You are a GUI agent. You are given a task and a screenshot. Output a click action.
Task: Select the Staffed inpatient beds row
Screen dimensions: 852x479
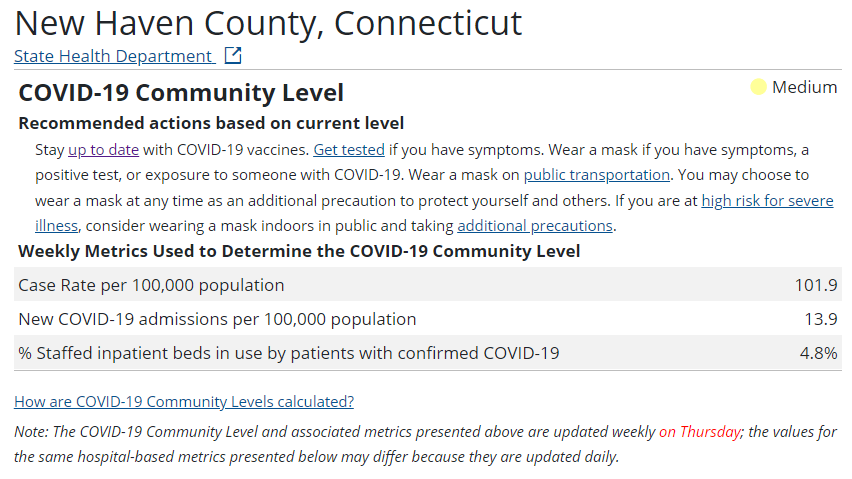click(x=428, y=353)
